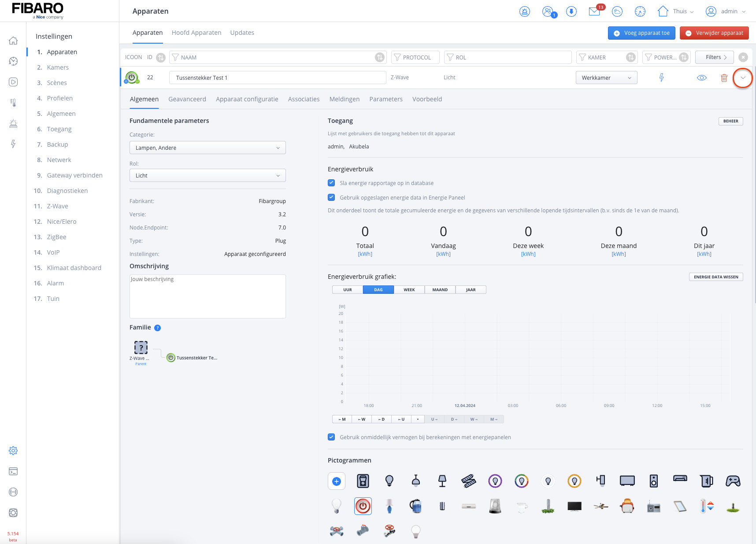756x544 pixels.
Task: Open the Werkkamer room dropdown
Action: point(606,78)
